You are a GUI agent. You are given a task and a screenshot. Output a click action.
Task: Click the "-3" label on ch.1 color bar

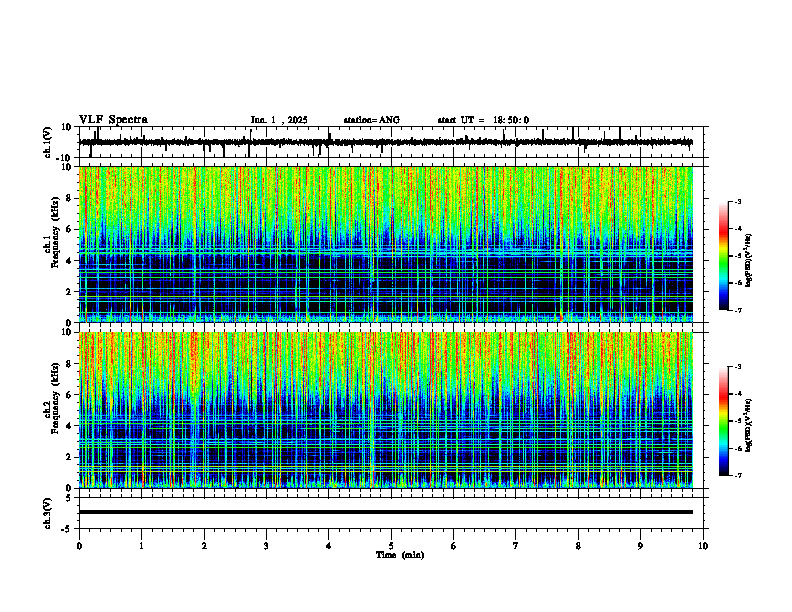tap(737, 202)
